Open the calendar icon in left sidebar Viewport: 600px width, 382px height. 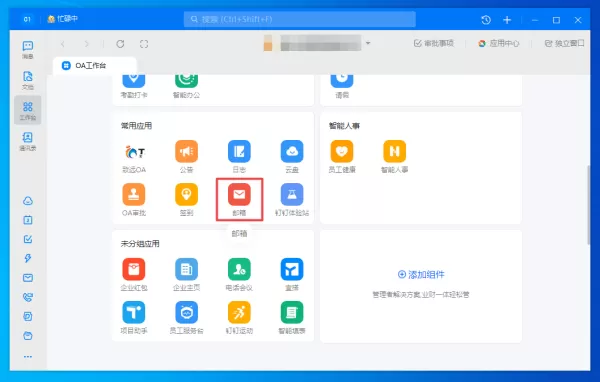28,220
